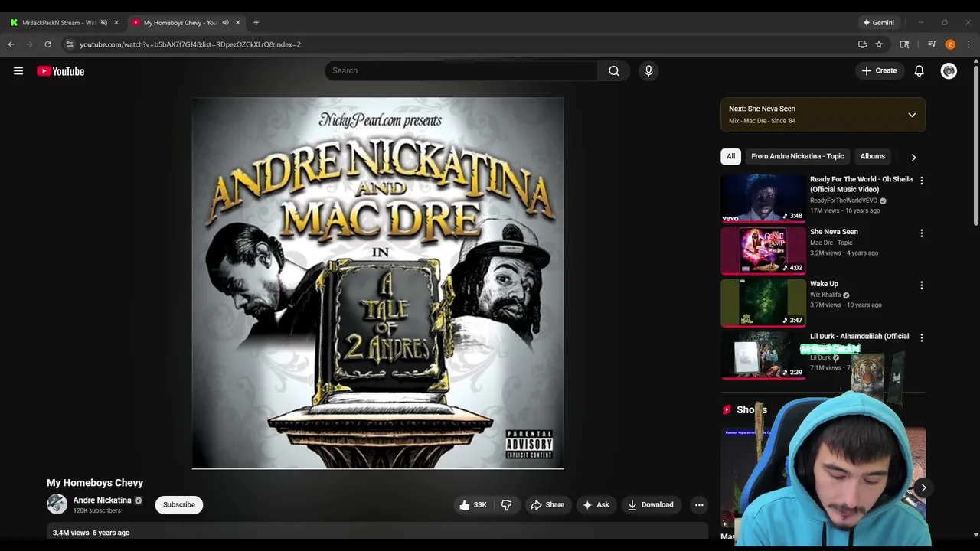Reload the page in the browser

47,44
